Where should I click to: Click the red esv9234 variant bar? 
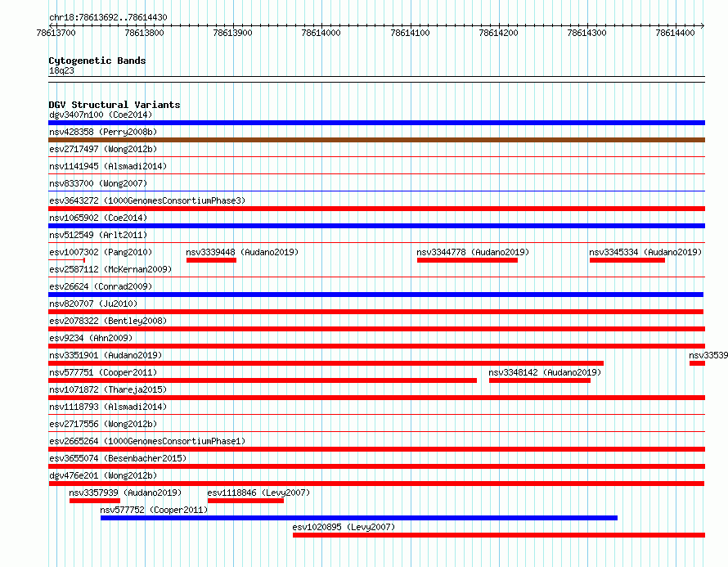[x=376, y=346]
